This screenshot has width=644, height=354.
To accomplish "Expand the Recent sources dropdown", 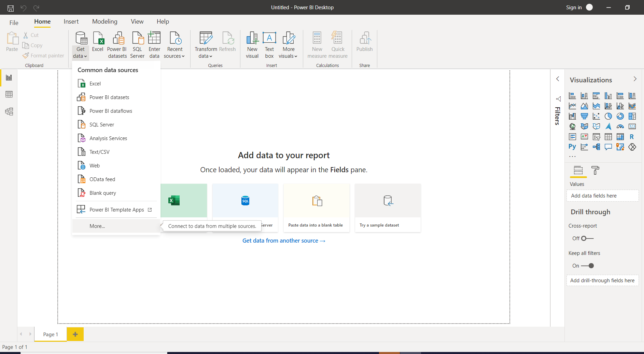I will click(x=174, y=53).
